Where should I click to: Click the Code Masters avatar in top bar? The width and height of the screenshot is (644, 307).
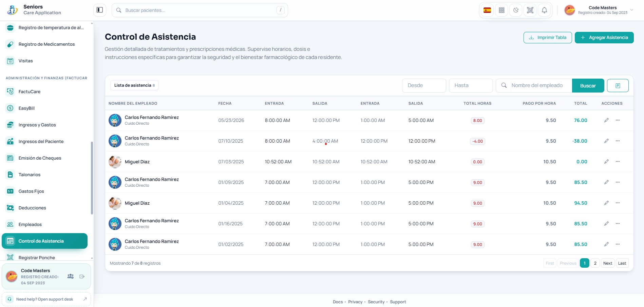click(570, 10)
